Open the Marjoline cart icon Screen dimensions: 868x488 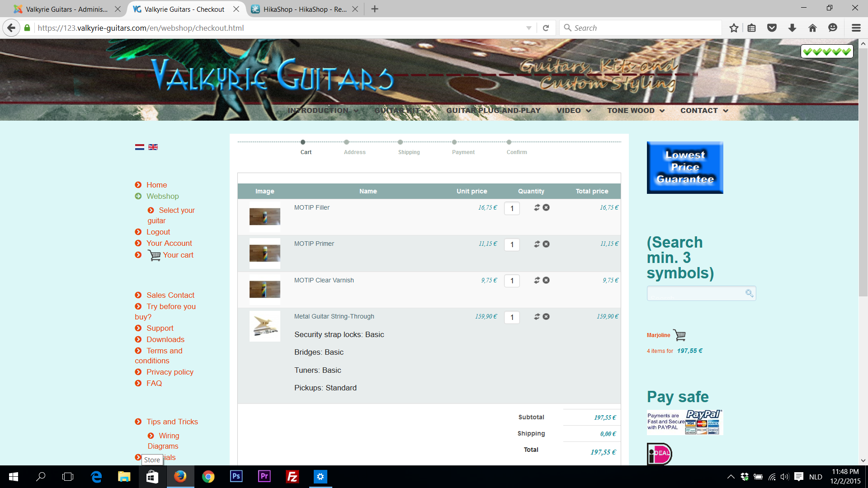point(679,335)
